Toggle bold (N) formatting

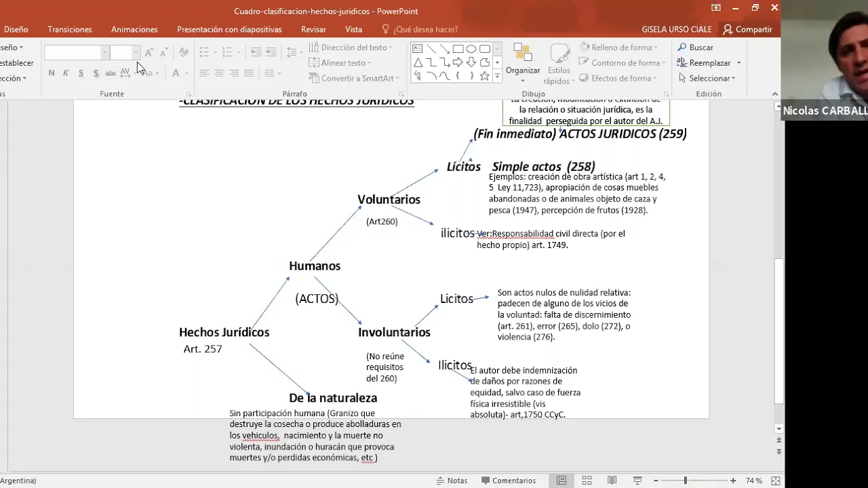click(52, 73)
